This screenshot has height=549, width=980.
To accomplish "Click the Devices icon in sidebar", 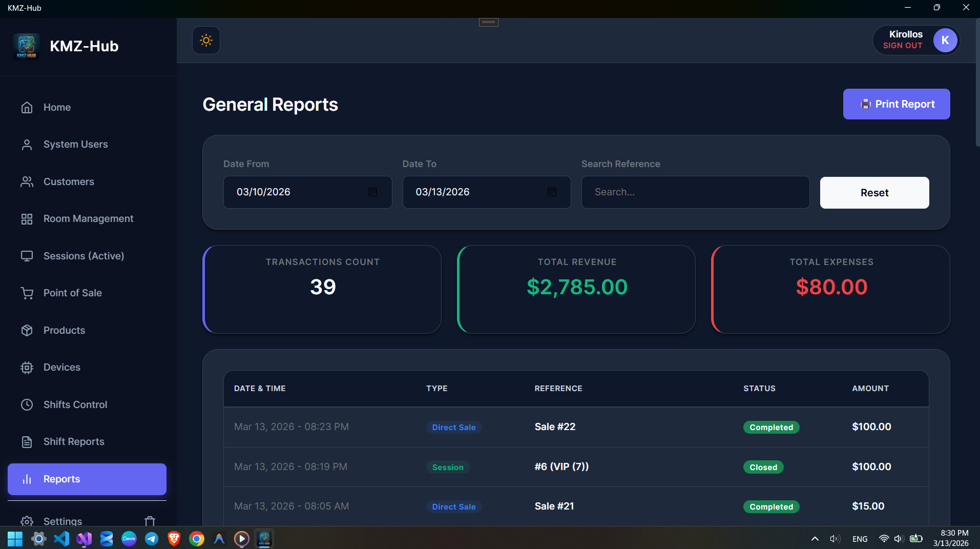I will point(27,367).
